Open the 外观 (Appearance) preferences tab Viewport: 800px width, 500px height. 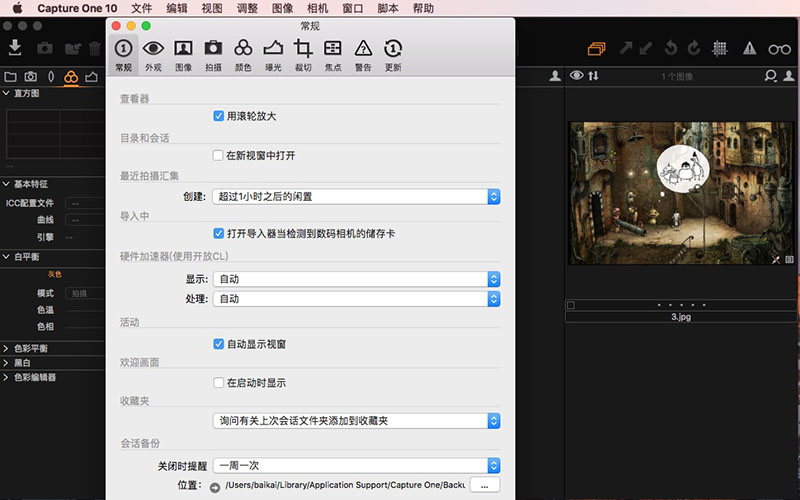[153, 56]
